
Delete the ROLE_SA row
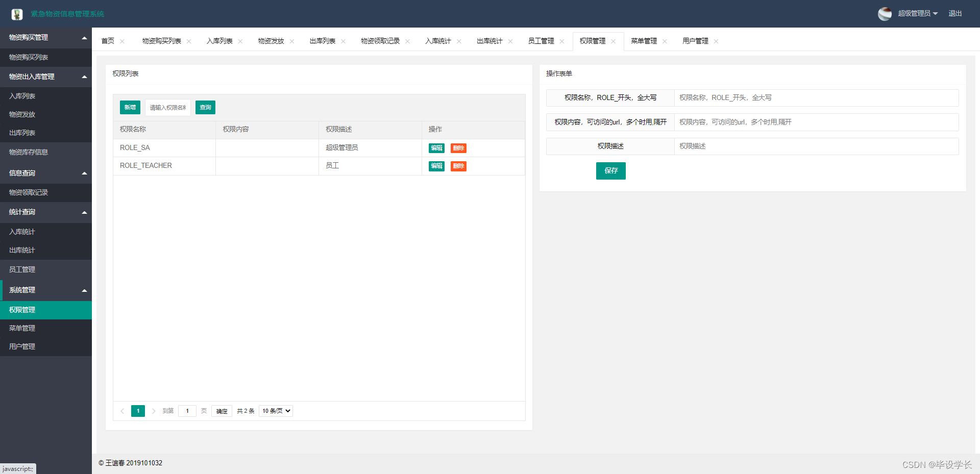tap(458, 148)
